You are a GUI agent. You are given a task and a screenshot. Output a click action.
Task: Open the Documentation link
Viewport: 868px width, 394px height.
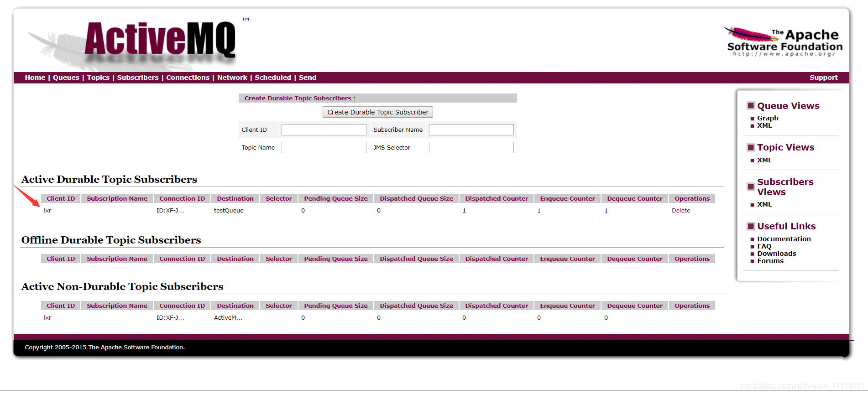tap(784, 239)
